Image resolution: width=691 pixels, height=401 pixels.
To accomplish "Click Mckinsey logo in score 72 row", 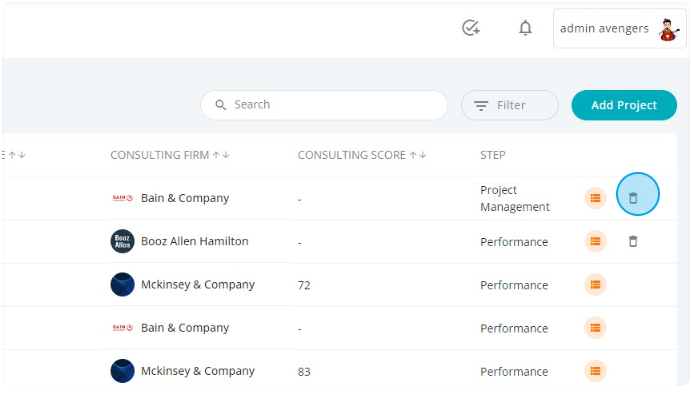I will [x=123, y=284].
